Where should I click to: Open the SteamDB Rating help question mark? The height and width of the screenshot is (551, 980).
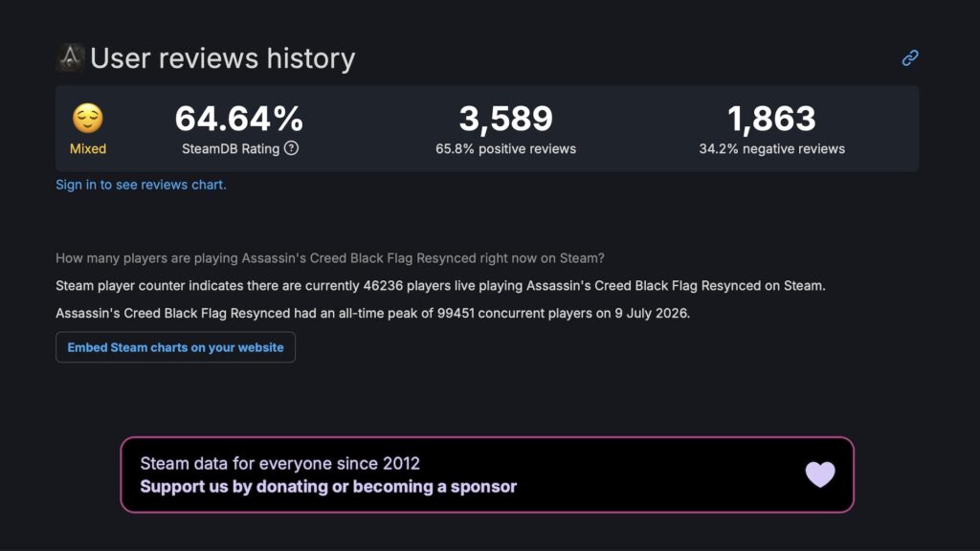(x=291, y=148)
